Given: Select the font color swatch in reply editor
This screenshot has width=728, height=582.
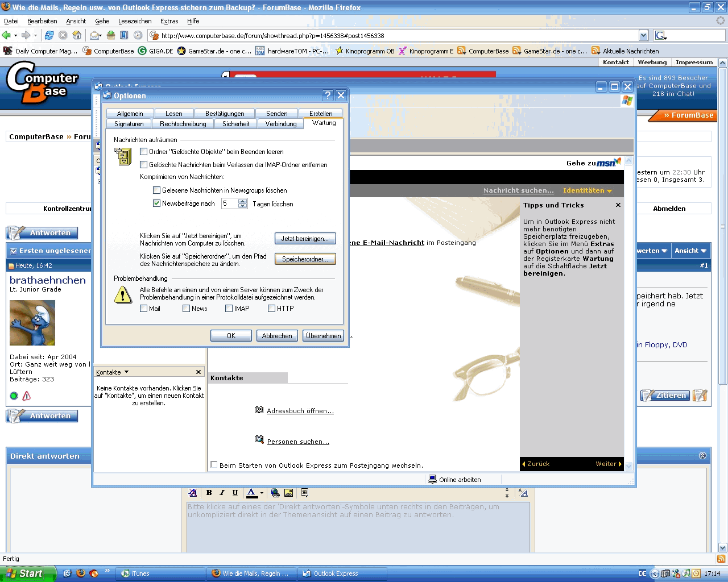Looking at the screenshot, I should (x=251, y=493).
